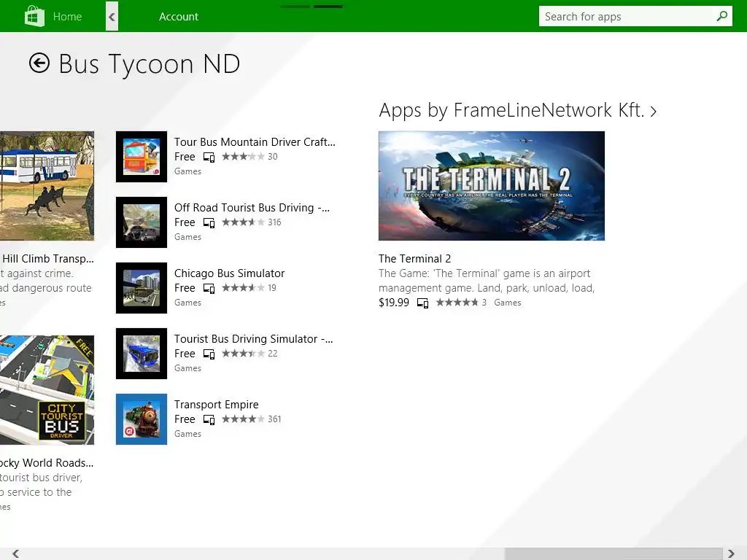Click device icon in Chicago Bus Simulator row

point(209,289)
